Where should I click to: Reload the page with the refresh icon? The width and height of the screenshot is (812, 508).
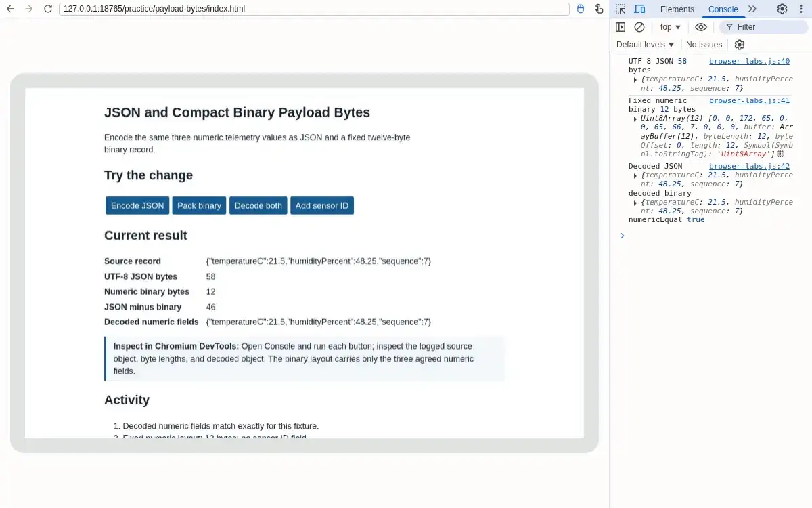[x=47, y=9]
